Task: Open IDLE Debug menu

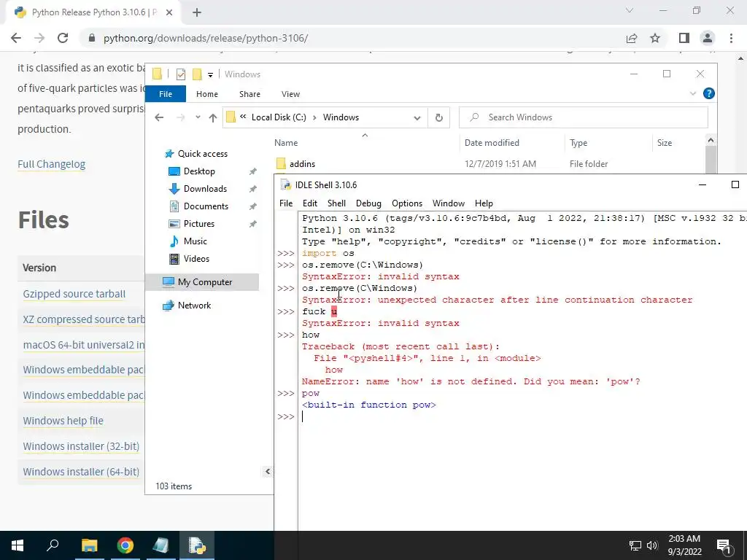Action: [x=368, y=203]
